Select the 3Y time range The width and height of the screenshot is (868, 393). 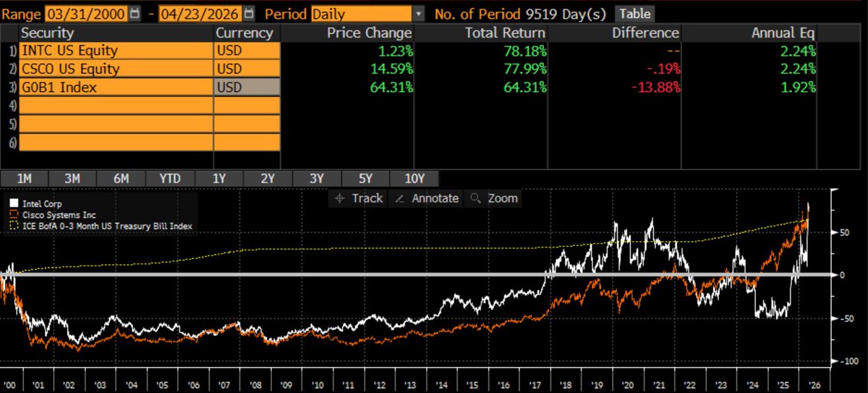(x=316, y=179)
